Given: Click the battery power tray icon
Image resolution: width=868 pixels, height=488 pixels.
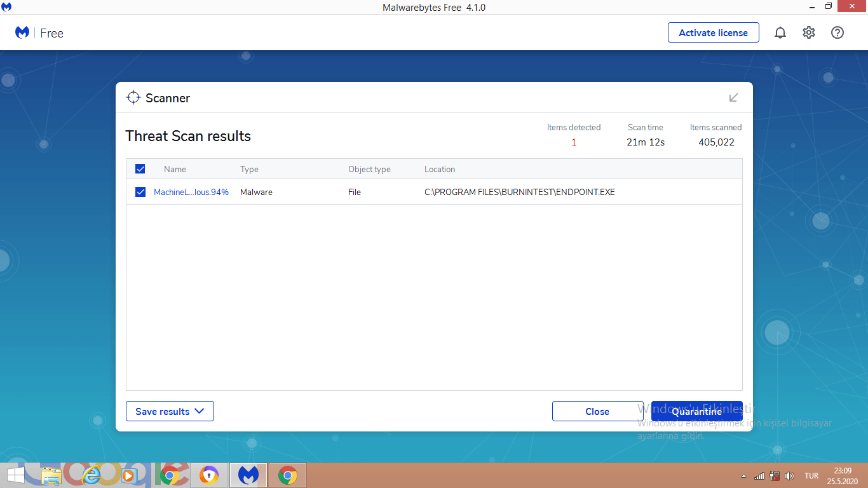Looking at the screenshot, I should (x=775, y=475).
